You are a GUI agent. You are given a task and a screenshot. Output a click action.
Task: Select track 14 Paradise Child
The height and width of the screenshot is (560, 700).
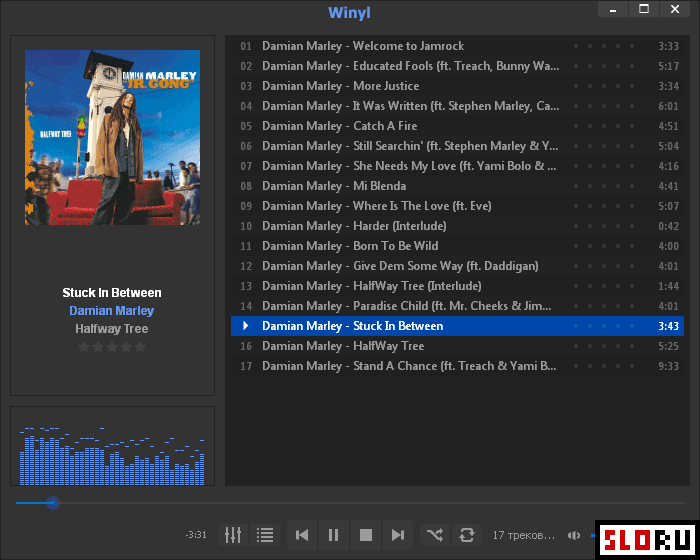pos(457,306)
